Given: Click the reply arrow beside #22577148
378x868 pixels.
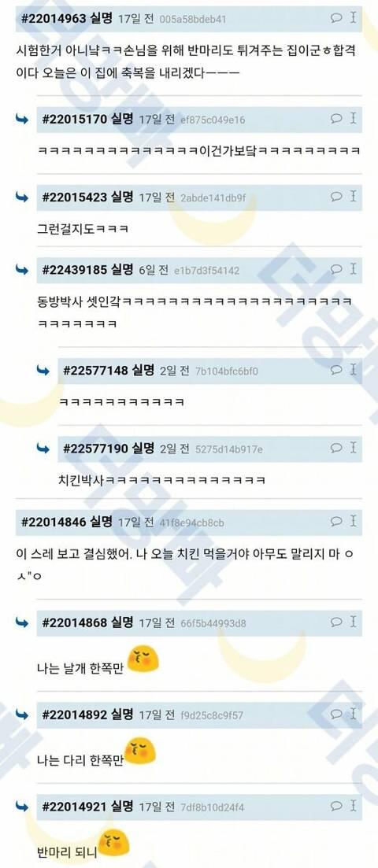Looking at the screenshot, I should [43, 370].
